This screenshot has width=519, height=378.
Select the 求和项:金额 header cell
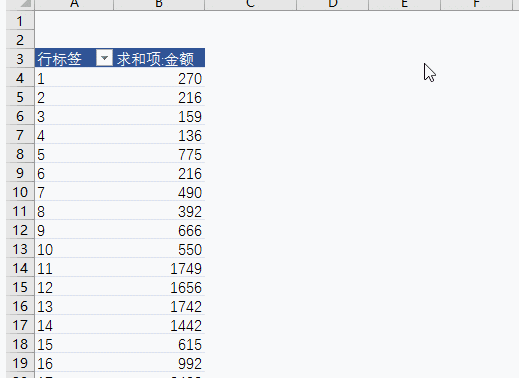pyautogui.click(x=159, y=58)
